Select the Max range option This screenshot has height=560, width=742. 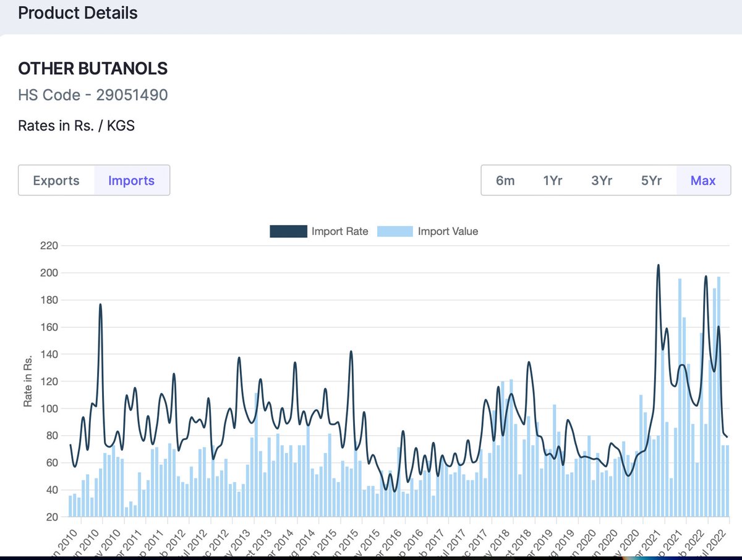[x=703, y=180]
